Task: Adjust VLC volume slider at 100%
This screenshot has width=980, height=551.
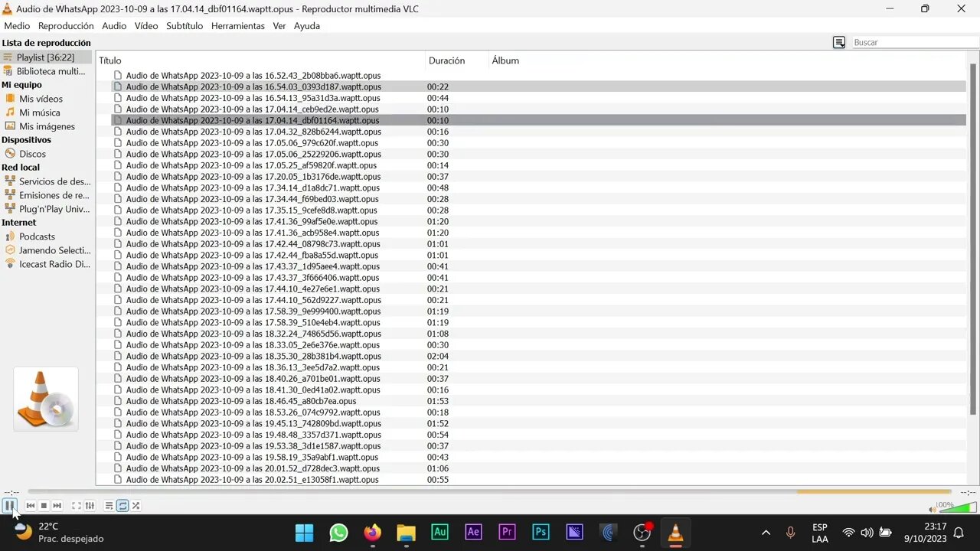Action: point(958,507)
